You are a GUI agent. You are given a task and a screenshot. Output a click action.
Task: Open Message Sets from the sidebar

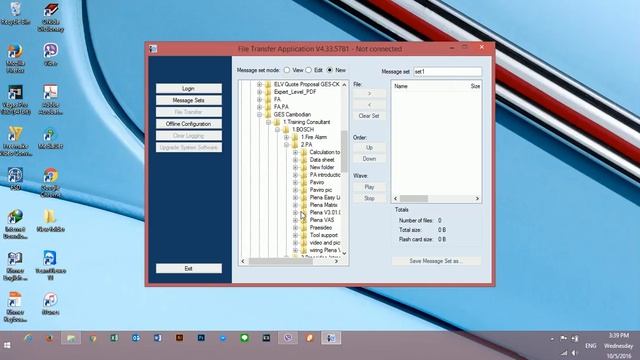click(189, 100)
